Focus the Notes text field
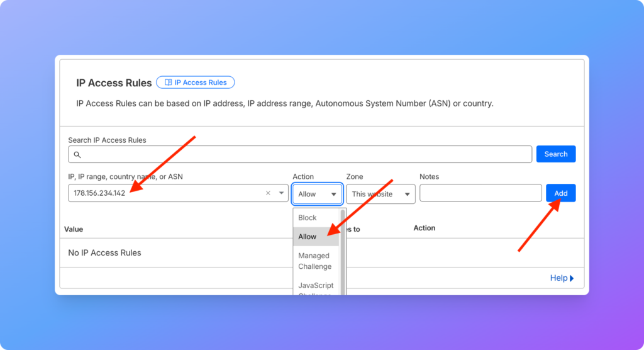 pos(480,193)
